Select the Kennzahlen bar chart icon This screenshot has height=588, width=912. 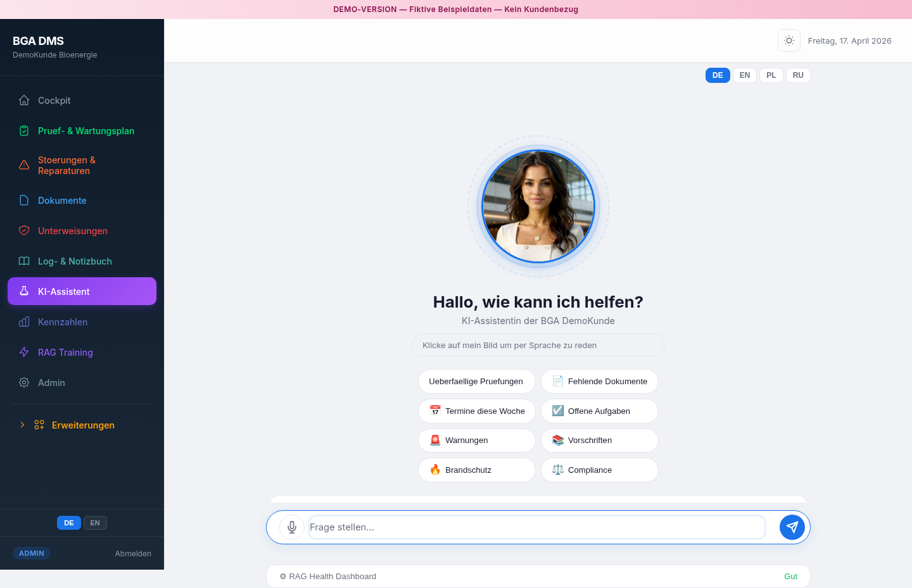(23, 322)
